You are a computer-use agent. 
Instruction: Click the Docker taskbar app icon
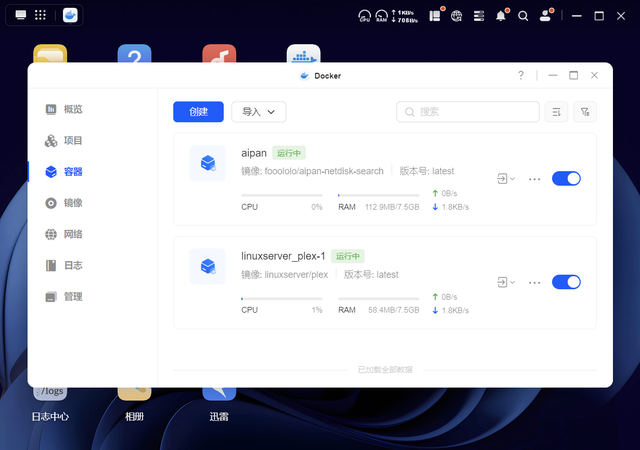pos(70,15)
